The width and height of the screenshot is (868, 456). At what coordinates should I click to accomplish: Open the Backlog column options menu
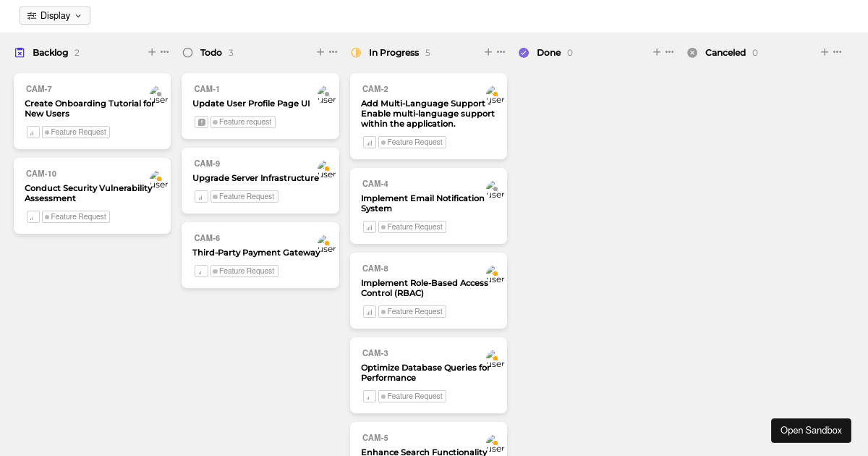164,52
